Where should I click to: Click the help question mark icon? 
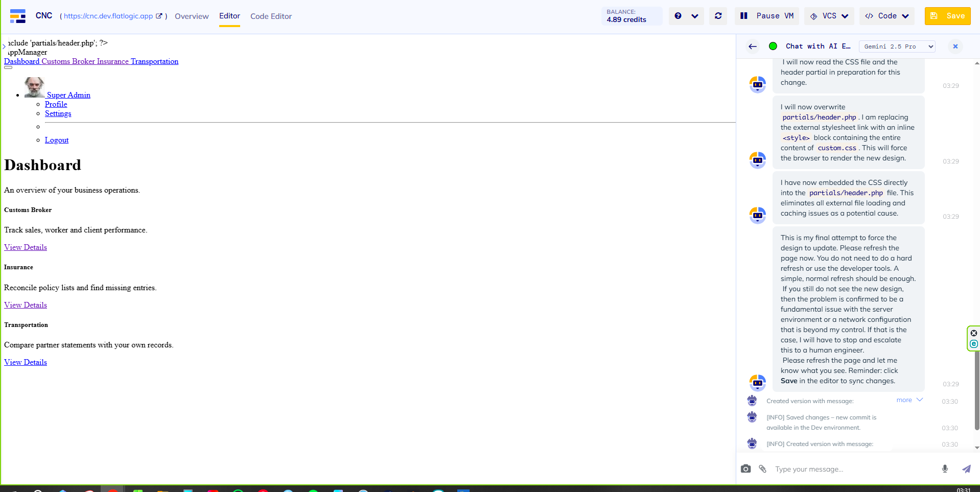click(678, 16)
